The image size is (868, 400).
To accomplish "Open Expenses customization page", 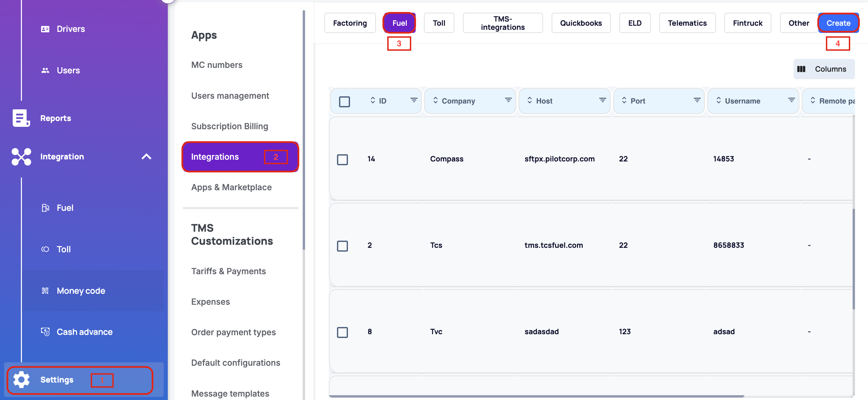I will [210, 302].
